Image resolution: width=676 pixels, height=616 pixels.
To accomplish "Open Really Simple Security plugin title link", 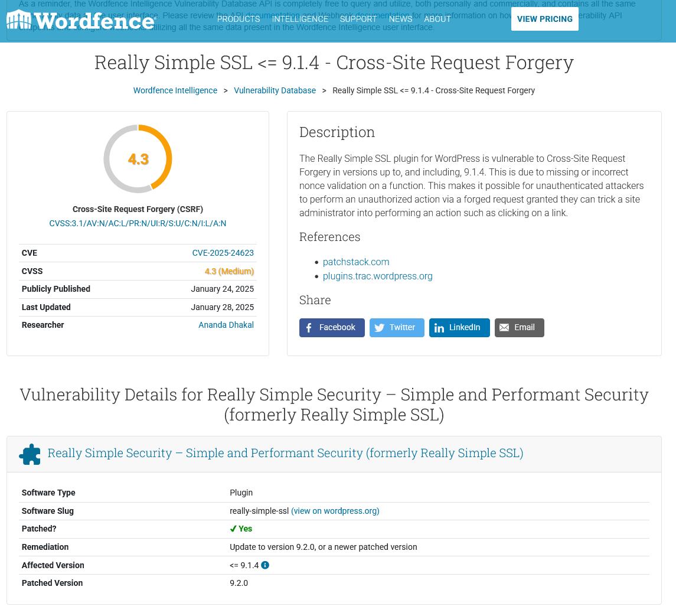I will click(x=285, y=454).
